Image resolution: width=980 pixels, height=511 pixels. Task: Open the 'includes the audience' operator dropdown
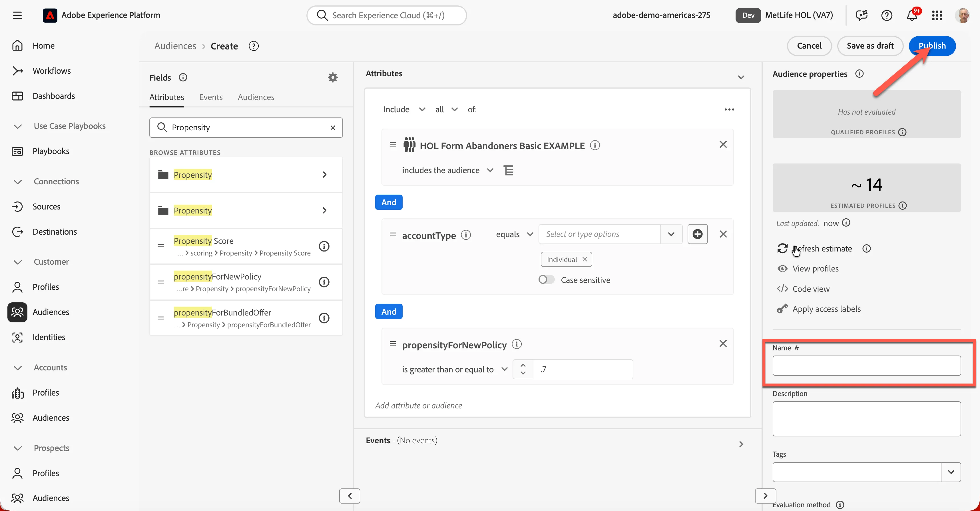coord(448,170)
